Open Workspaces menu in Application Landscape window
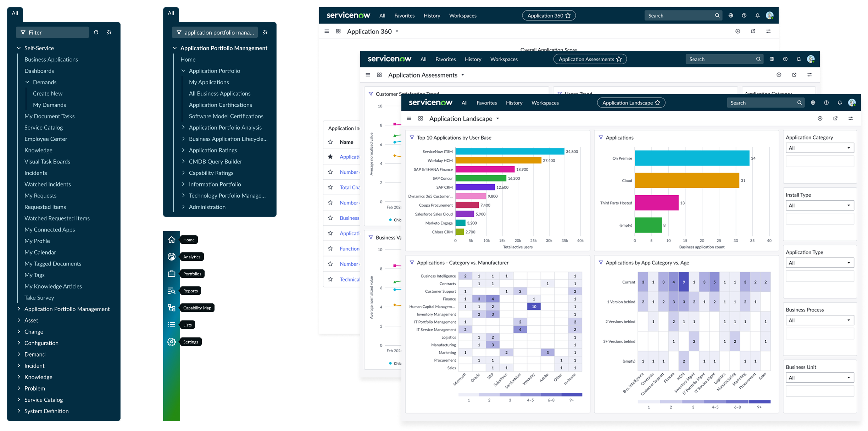Viewport: 868px width, 431px height. pyautogui.click(x=545, y=103)
